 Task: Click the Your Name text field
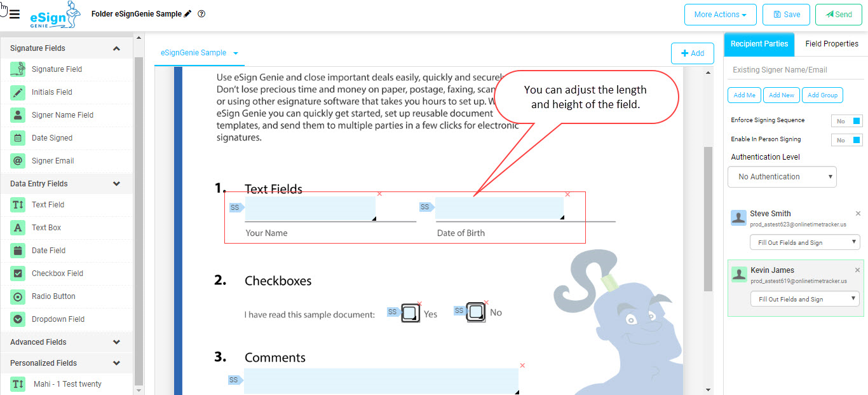310,209
